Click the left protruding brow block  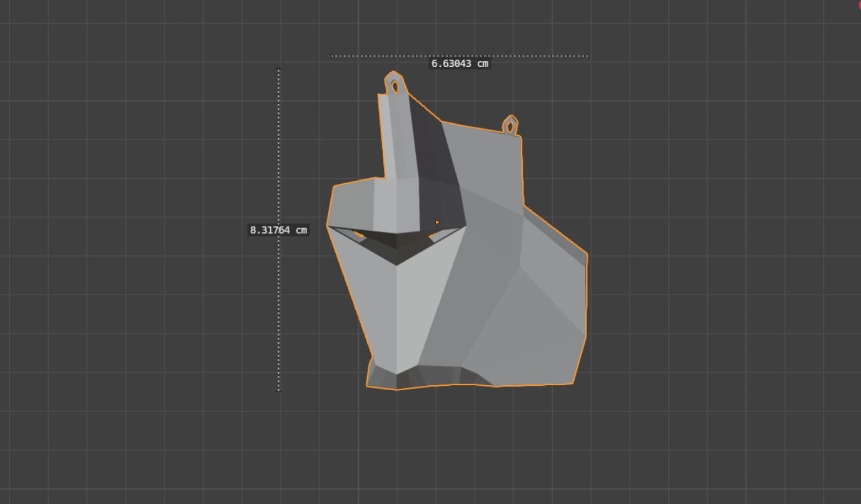click(351, 204)
